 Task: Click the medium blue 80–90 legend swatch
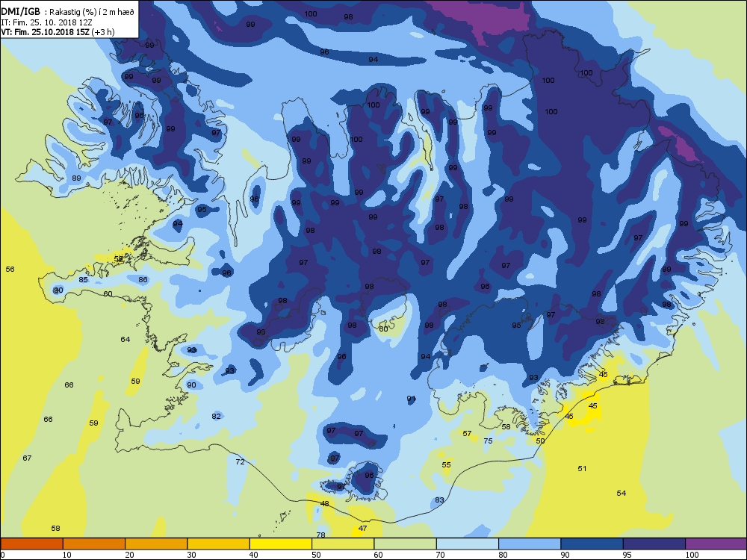(530, 544)
